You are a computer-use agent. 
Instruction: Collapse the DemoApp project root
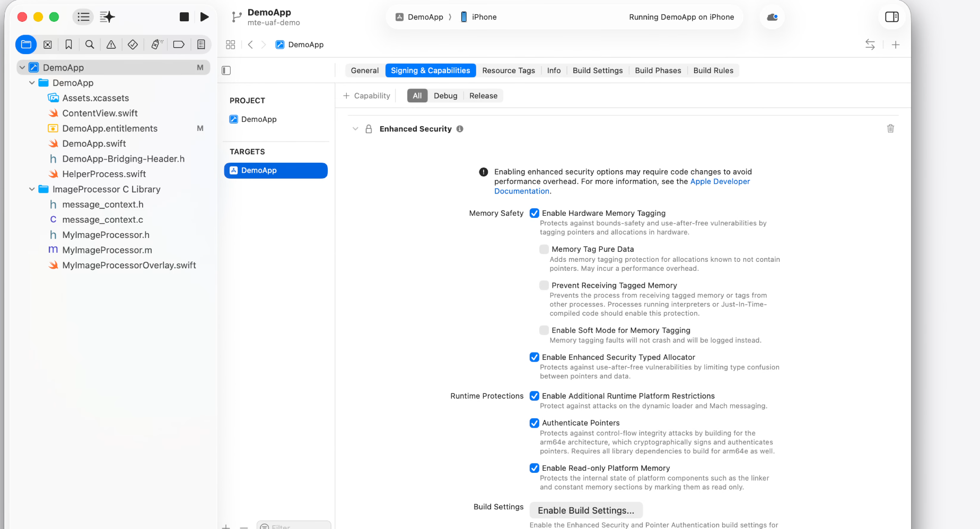pyautogui.click(x=22, y=67)
